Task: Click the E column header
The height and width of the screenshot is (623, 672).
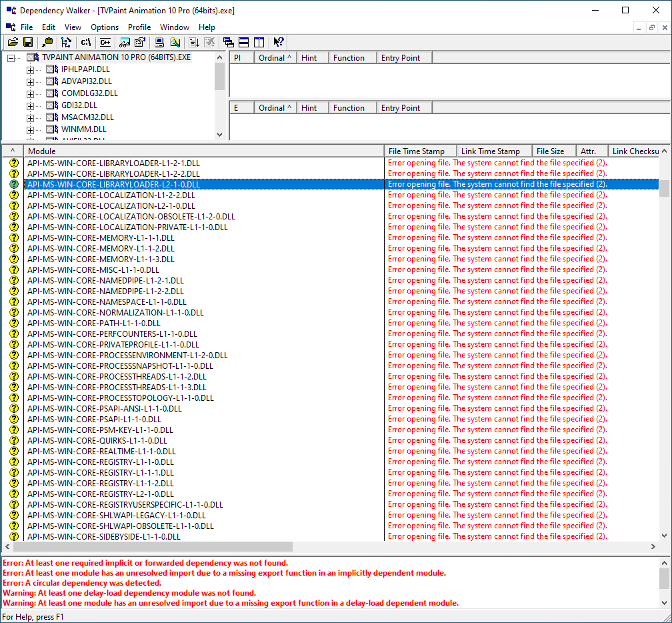Action: click(x=242, y=108)
